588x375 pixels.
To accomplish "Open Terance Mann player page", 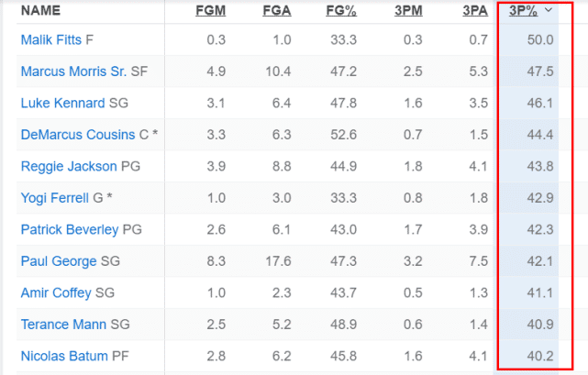I will point(63,325).
